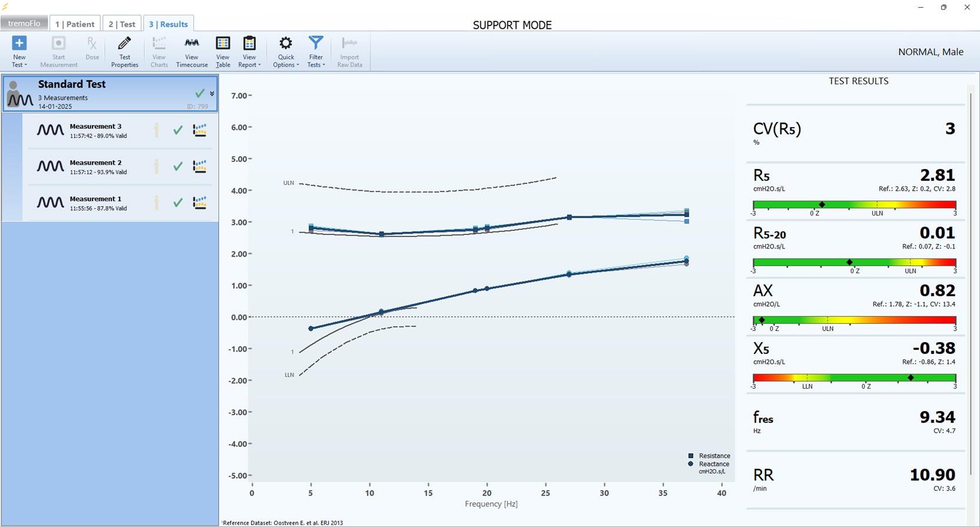Open the chart icon for Measurement 1
980x527 pixels.
[200, 203]
